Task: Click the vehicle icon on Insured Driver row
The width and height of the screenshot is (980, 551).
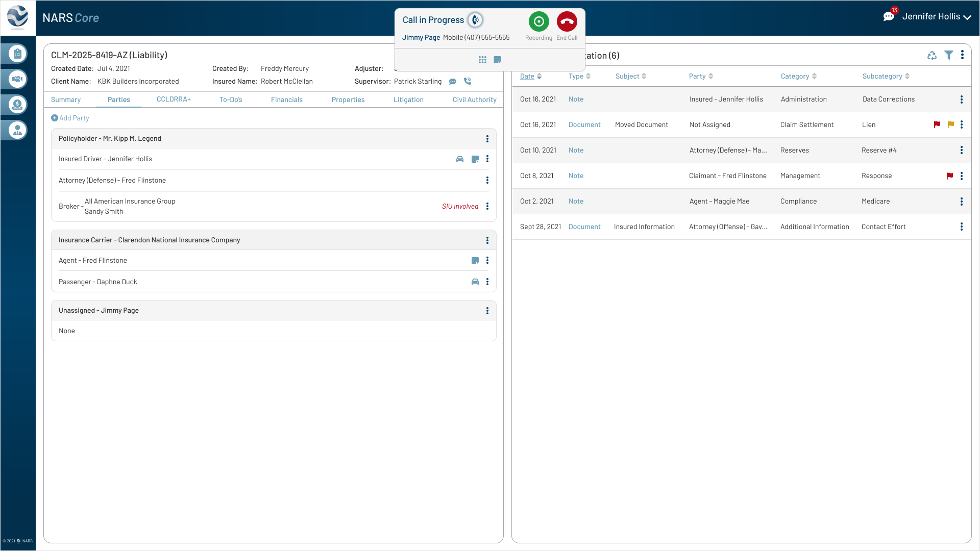Action: (x=460, y=159)
